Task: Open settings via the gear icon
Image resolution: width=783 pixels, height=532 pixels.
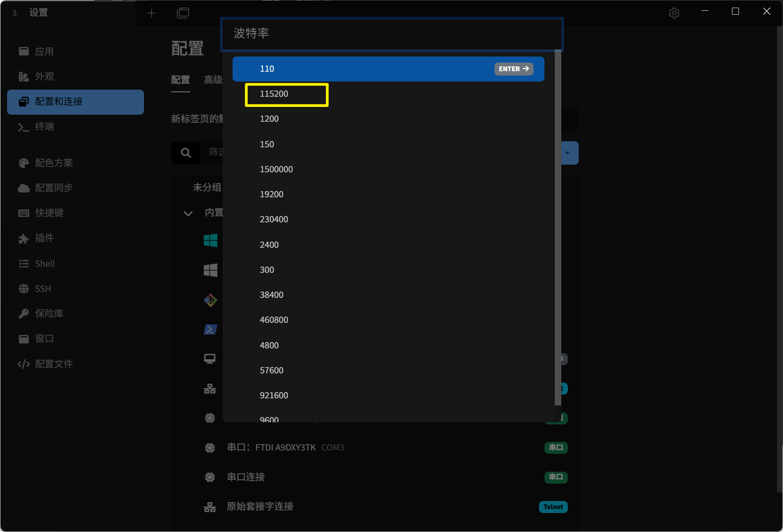Action: 674,13
